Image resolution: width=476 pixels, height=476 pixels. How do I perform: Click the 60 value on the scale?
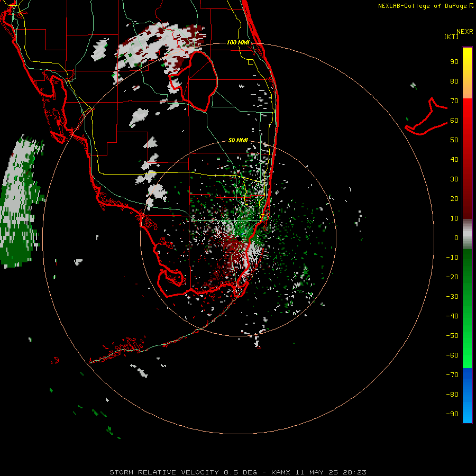[454, 121]
